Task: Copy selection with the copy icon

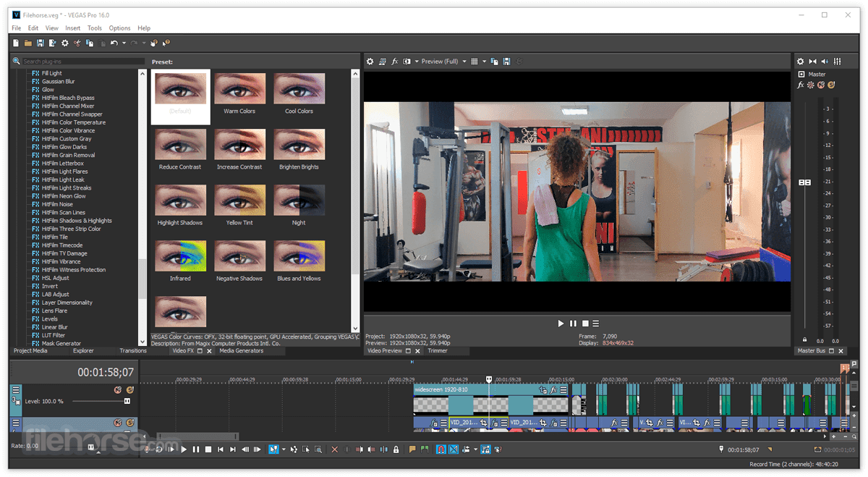Action: [x=90, y=43]
